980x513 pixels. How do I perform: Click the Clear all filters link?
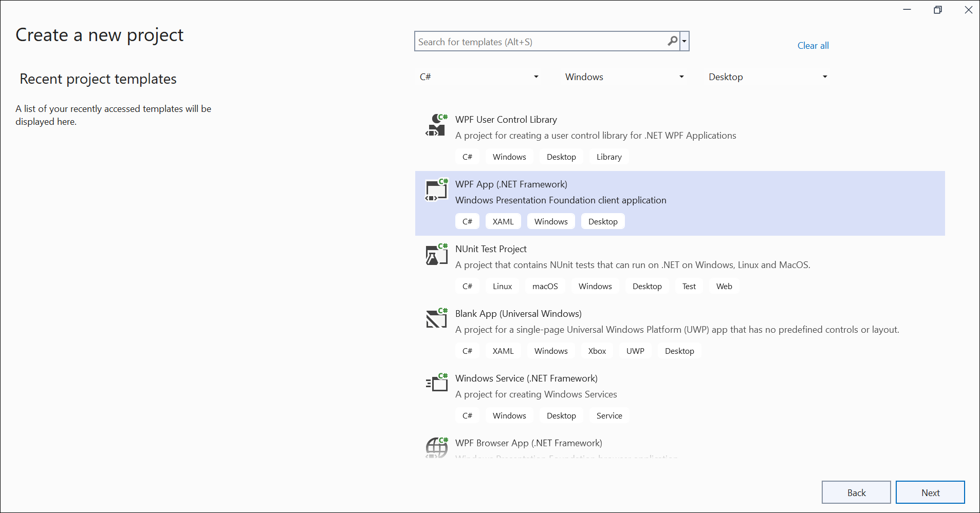click(x=813, y=46)
